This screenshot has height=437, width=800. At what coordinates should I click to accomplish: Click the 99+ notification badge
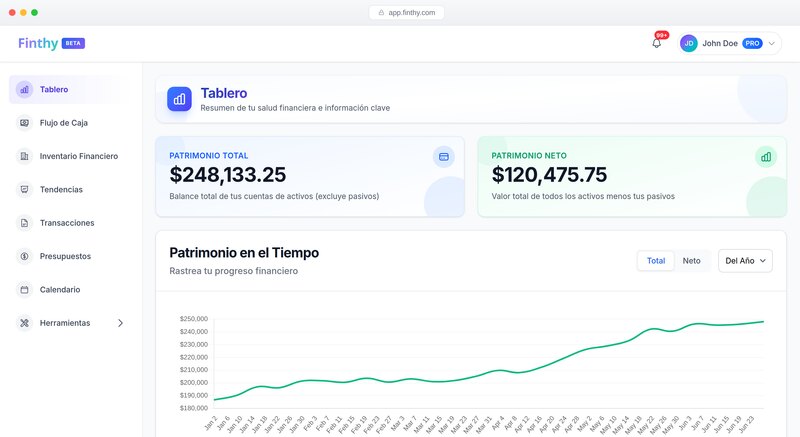(662, 35)
